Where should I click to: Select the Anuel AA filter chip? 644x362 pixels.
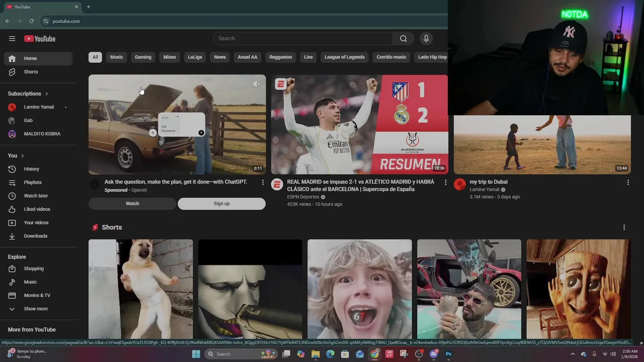pyautogui.click(x=248, y=57)
